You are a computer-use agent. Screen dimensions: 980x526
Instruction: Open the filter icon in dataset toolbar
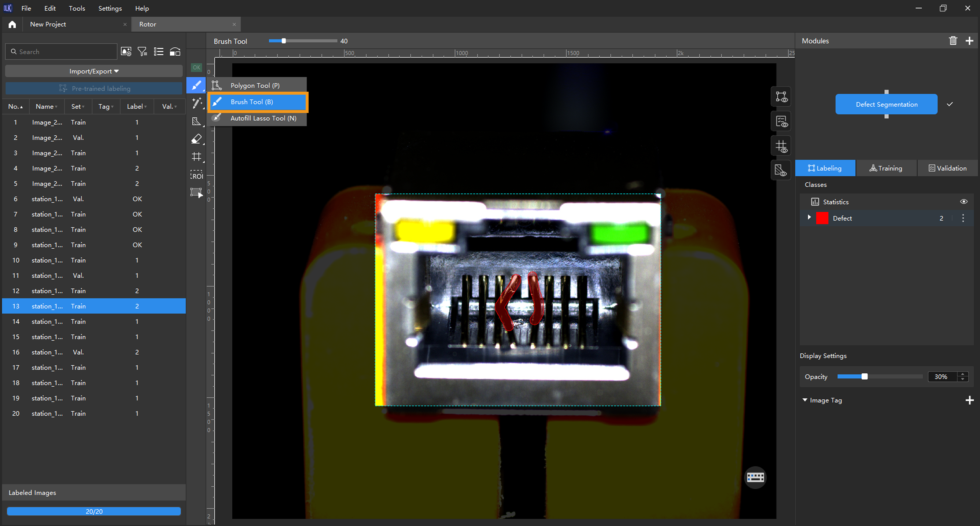pyautogui.click(x=142, y=51)
